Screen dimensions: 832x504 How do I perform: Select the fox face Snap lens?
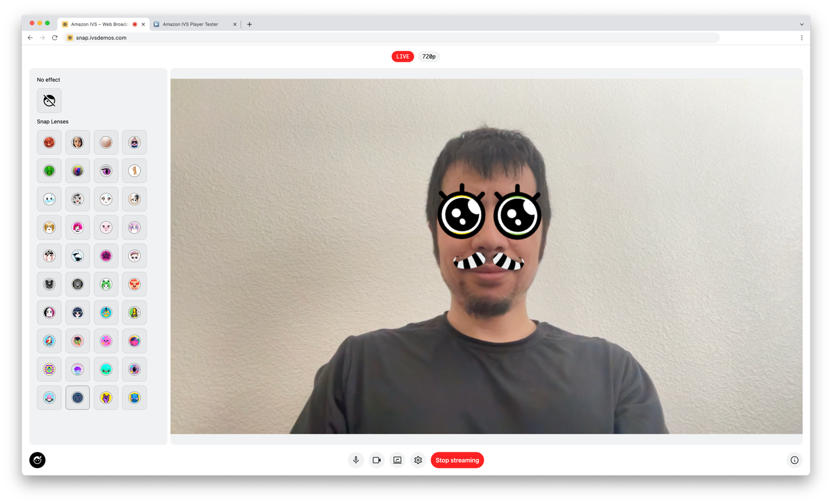pos(49,142)
